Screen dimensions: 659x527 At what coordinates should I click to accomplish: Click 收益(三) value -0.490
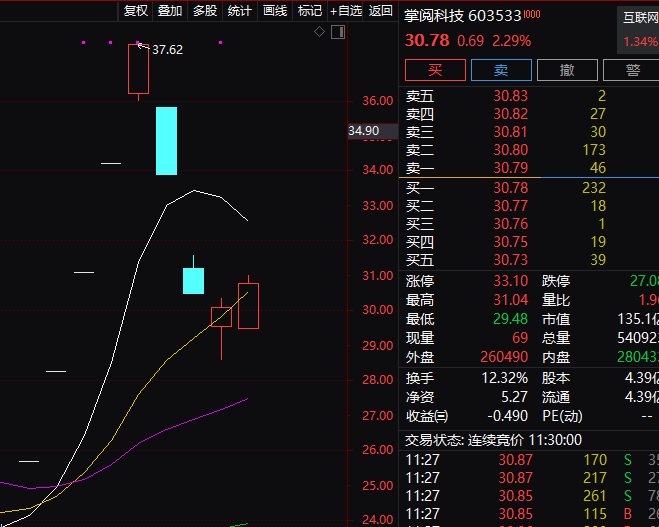(507, 416)
